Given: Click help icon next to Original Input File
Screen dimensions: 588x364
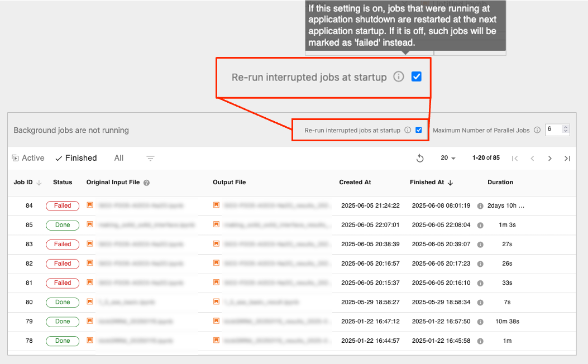Looking at the screenshot, I should pyautogui.click(x=146, y=183).
